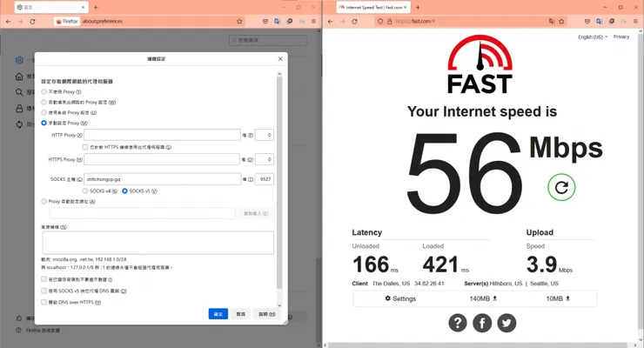
Task: Cancel the connection settings dialog
Action: coord(241,314)
